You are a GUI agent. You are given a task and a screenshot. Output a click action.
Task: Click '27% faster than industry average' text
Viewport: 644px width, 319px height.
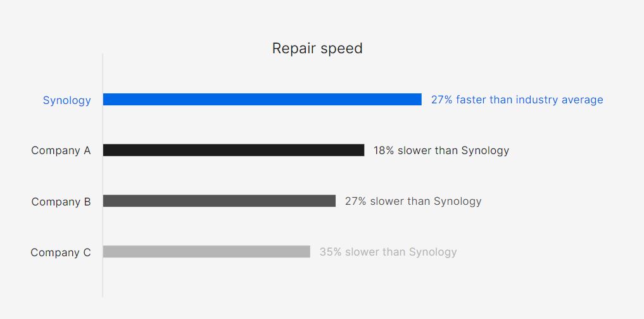[x=517, y=100]
